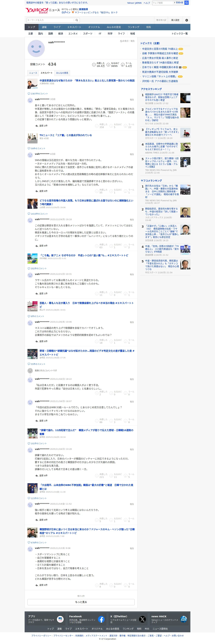Open the Yahoo News app icon in footer
The width and height of the screenshot is (215, 644).
(x=60, y=619)
